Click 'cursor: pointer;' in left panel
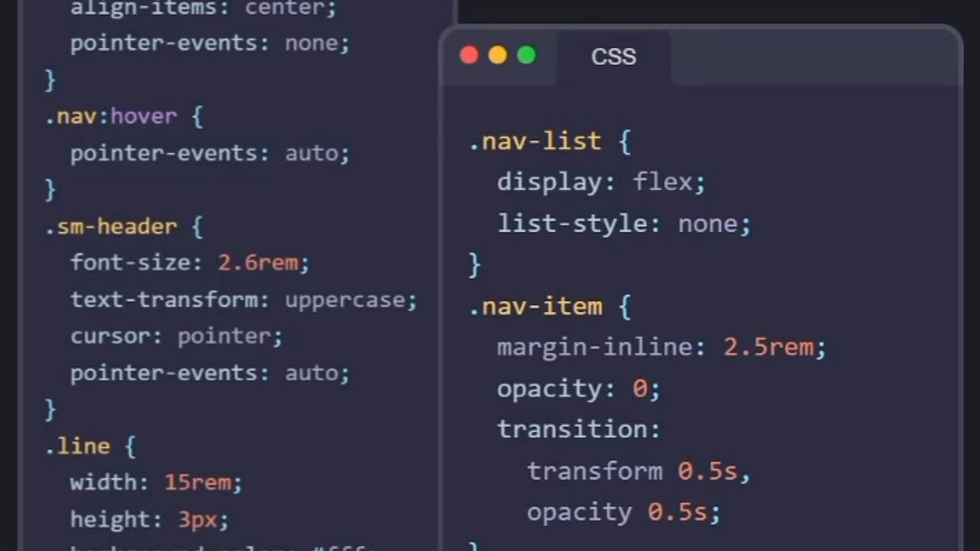This screenshot has height=551, width=980. coord(176,336)
